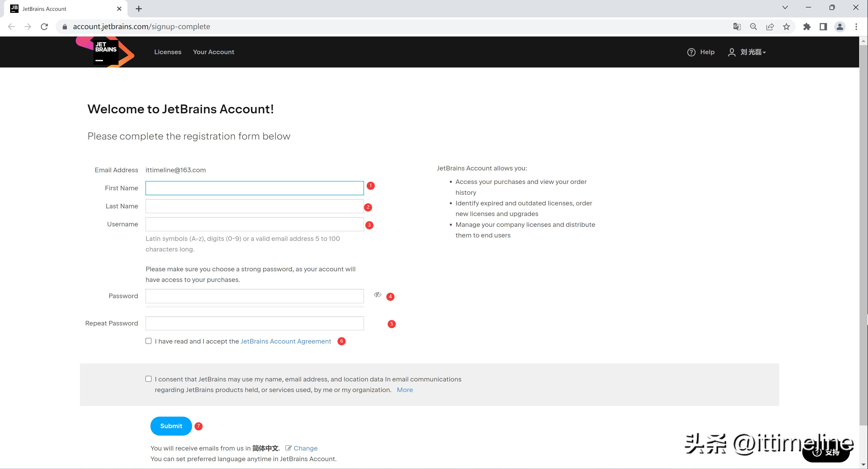Image resolution: width=868 pixels, height=469 pixels.
Task: Open the Chrome three-dot menu
Action: 856,27
